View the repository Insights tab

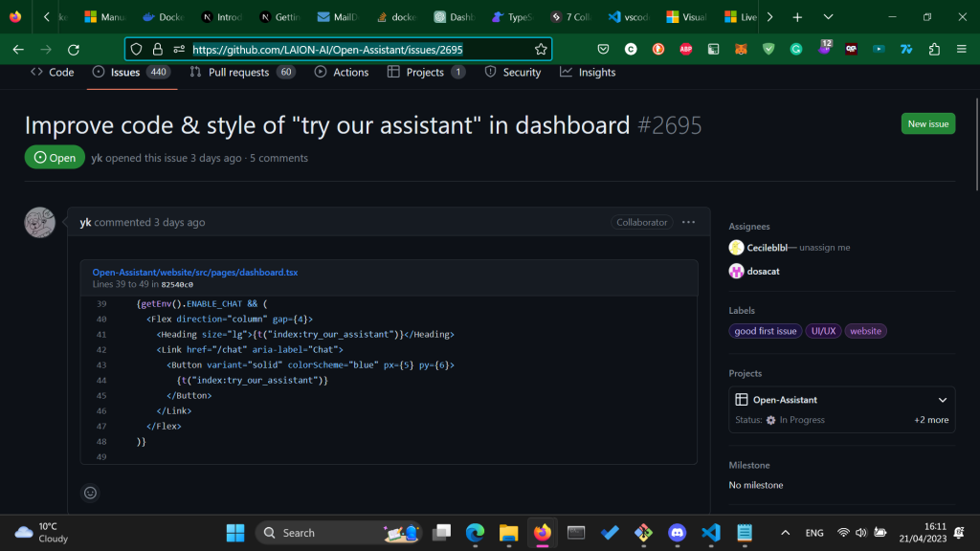(x=588, y=73)
